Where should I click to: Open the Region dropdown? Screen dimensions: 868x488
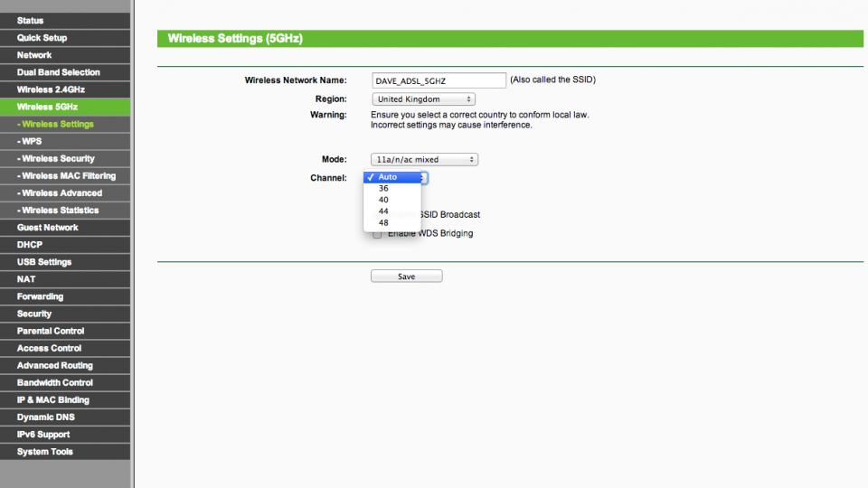point(423,99)
